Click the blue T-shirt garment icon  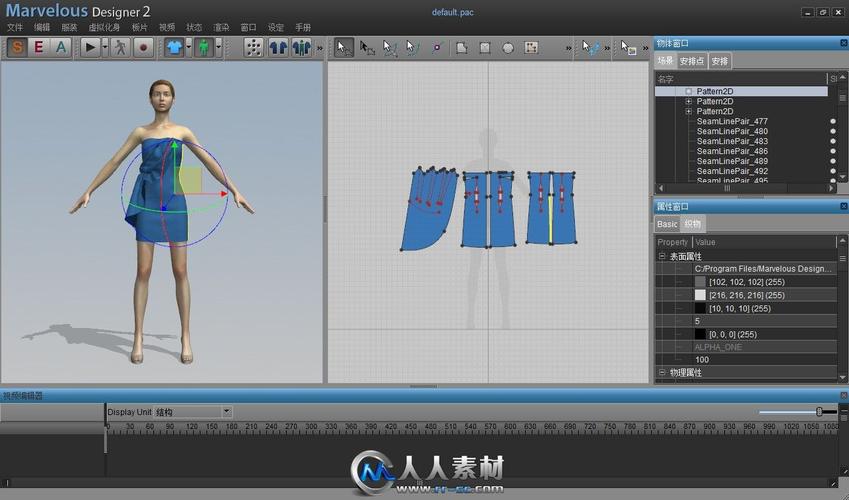pyautogui.click(x=174, y=48)
